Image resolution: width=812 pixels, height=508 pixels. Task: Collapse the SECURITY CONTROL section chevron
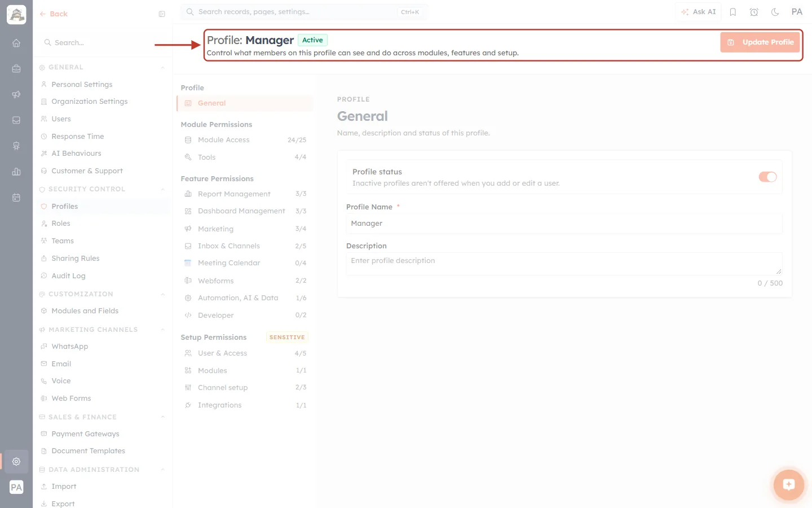tap(163, 190)
